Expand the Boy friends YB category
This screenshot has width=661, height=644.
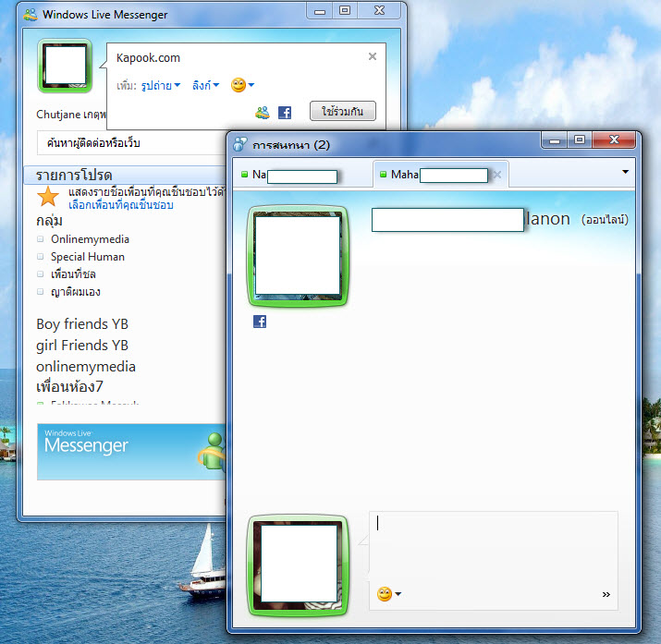tap(82, 324)
